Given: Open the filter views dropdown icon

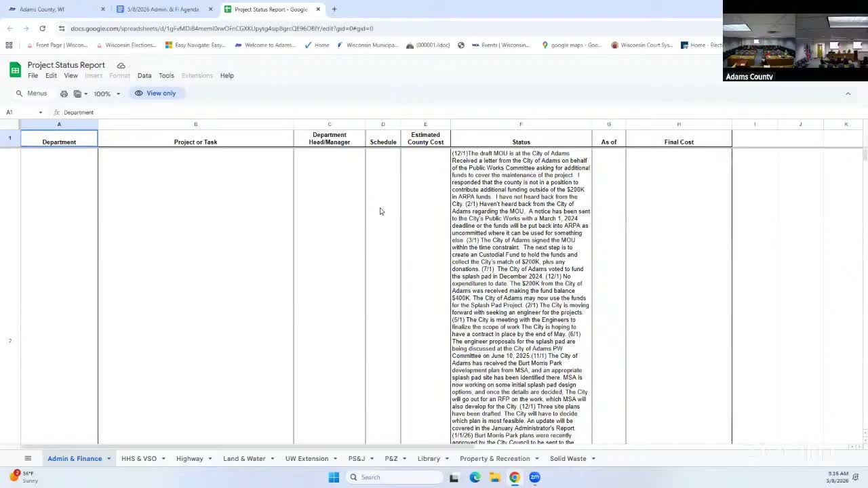Looking at the screenshot, I should [81, 94].
